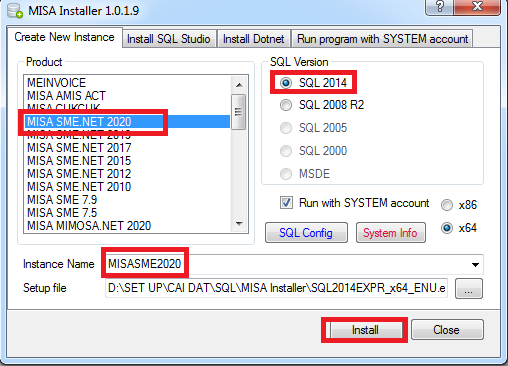Click the help question mark button
The image size is (508, 366).
(x=440, y=6)
